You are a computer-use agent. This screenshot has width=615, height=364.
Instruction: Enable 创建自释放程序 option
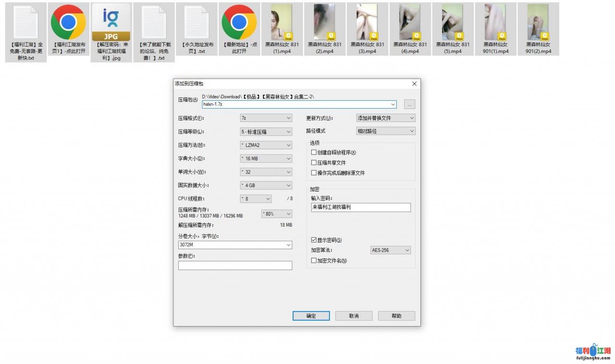click(x=314, y=152)
